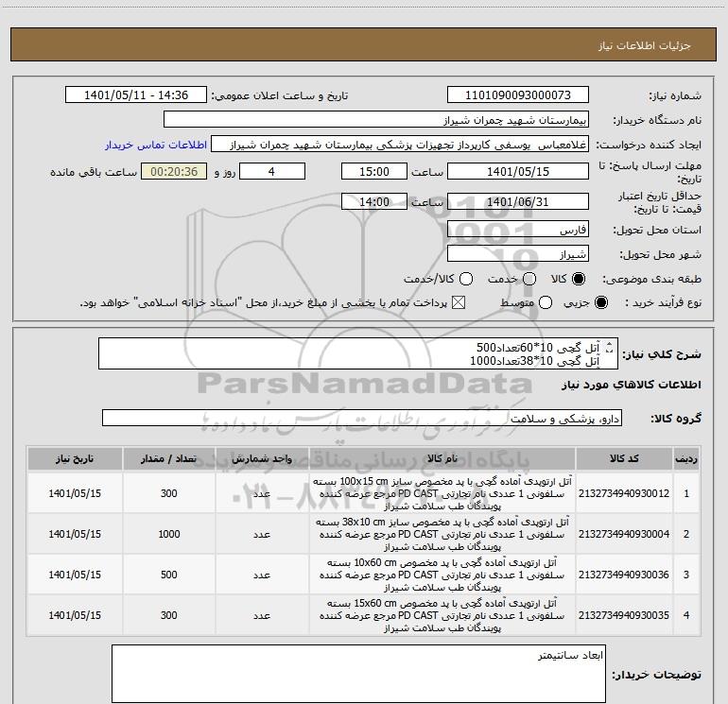Click the public announcement date field 1401/05/11 - 14:36
Screen dimensions: 728x704
(x=136, y=95)
